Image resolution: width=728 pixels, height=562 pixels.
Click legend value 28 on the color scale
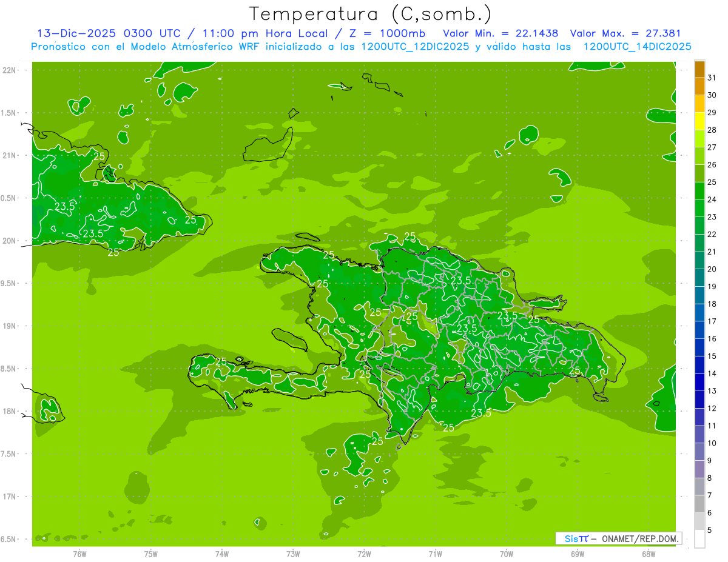point(712,130)
